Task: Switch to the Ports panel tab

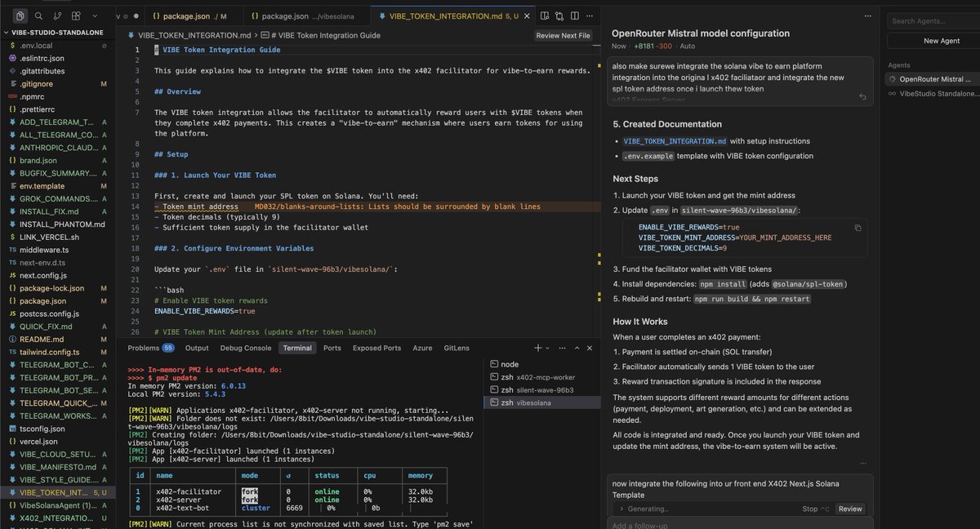Action: 332,348
